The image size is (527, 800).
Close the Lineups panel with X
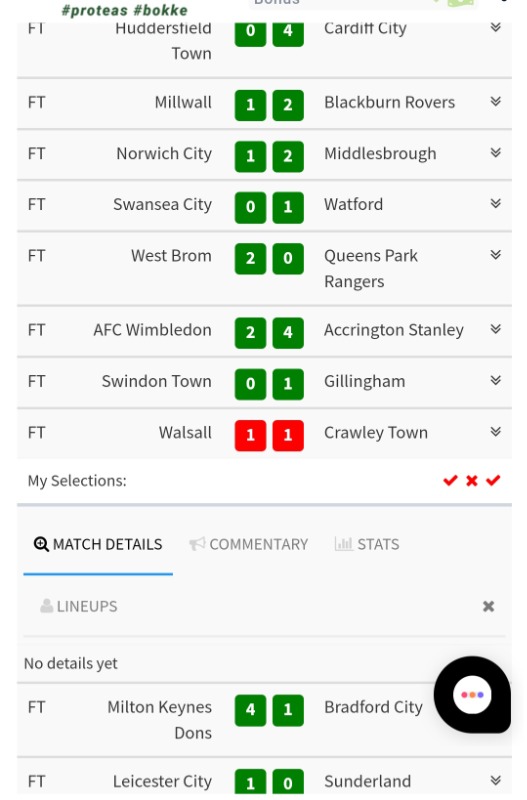488,606
